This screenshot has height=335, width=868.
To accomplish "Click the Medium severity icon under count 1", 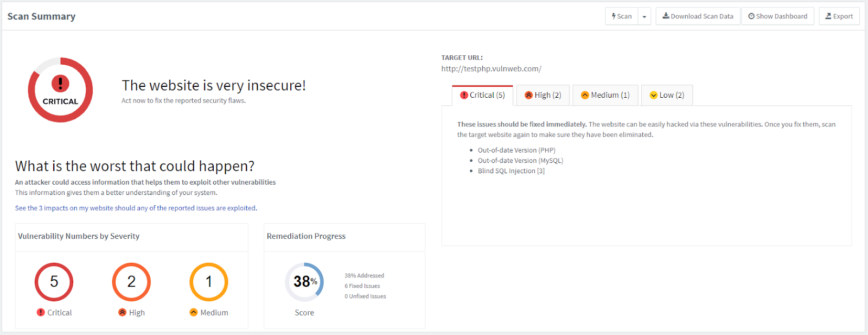I will click(x=194, y=313).
